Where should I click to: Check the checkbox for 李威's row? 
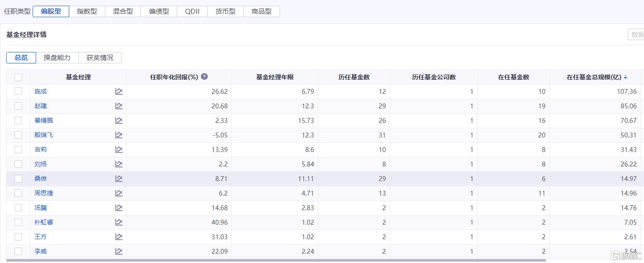point(18,251)
